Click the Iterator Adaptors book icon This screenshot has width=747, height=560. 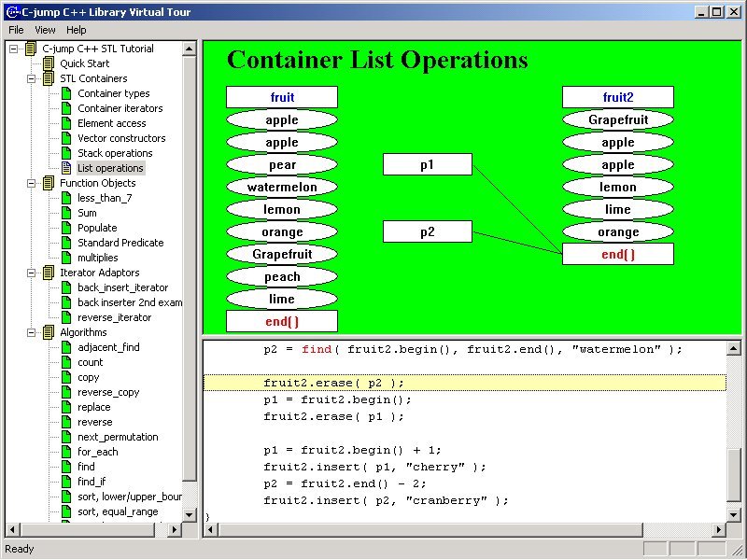pyautogui.click(x=49, y=273)
